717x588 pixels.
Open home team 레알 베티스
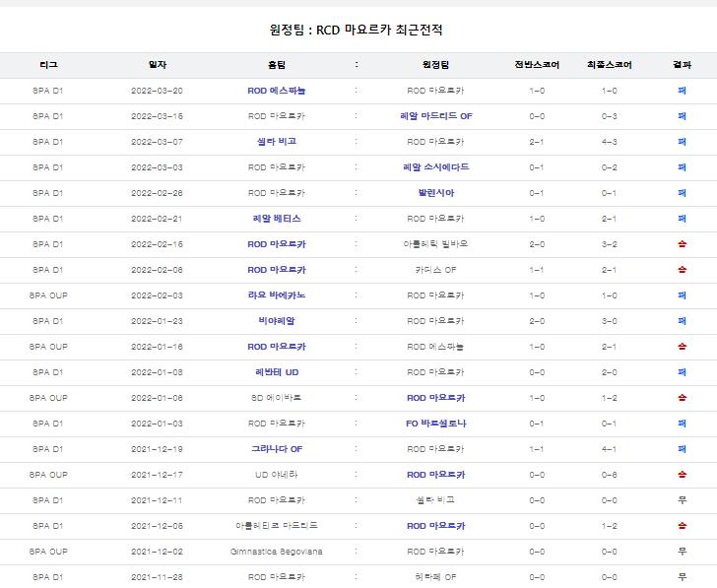pos(277,219)
